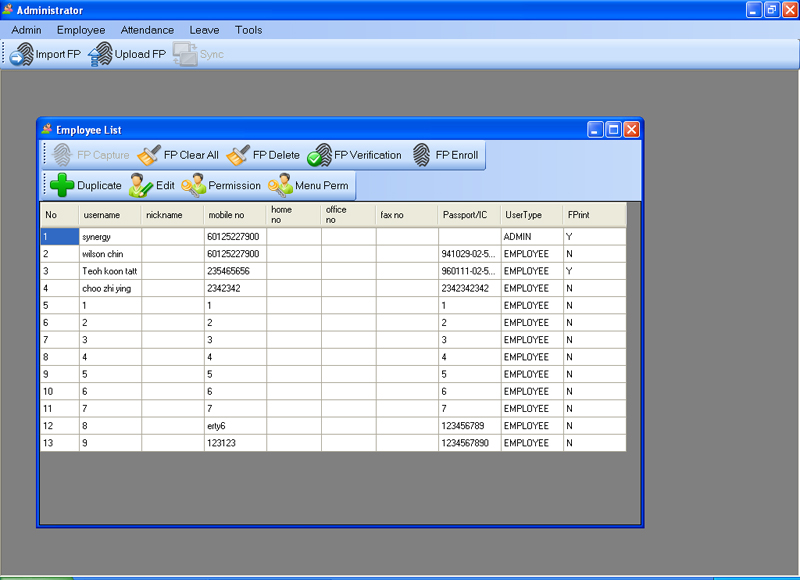Click the FPrint column header
The image size is (800, 580).
coord(595,215)
